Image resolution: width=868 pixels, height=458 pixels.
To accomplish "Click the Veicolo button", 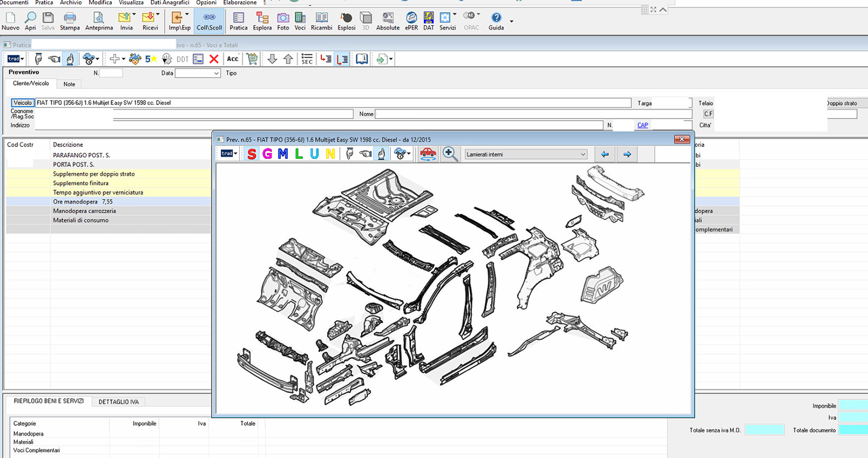I will [23, 103].
